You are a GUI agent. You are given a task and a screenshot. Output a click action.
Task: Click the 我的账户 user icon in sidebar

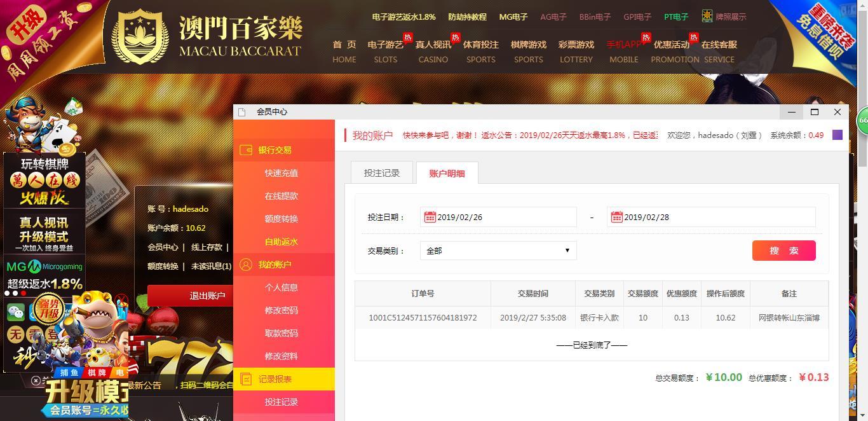coord(246,265)
